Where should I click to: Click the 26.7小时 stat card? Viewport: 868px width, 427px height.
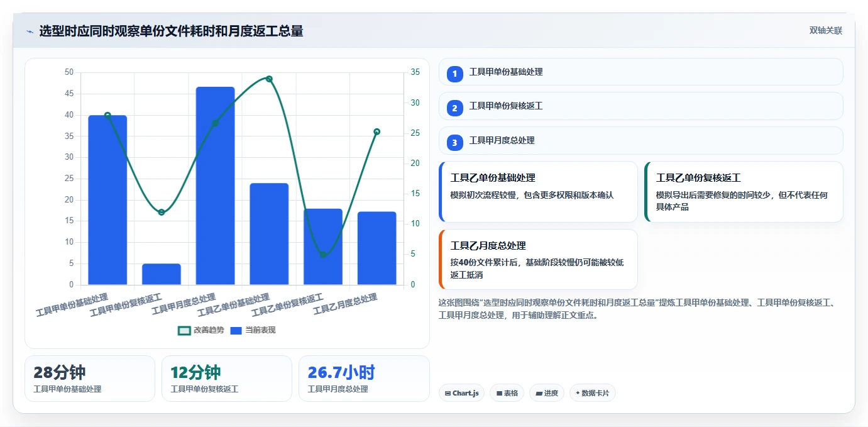tap(364, 379)
